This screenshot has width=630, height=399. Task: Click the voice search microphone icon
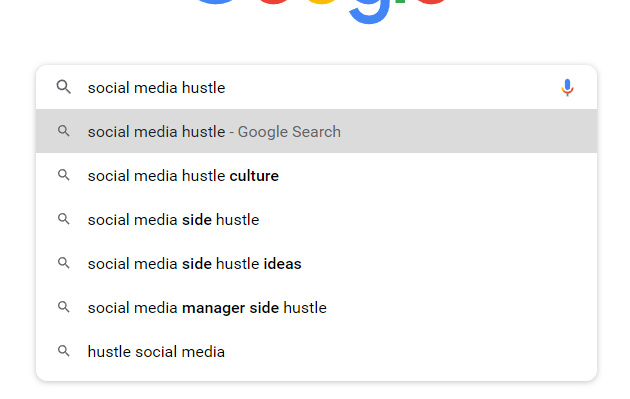(567, 88)
